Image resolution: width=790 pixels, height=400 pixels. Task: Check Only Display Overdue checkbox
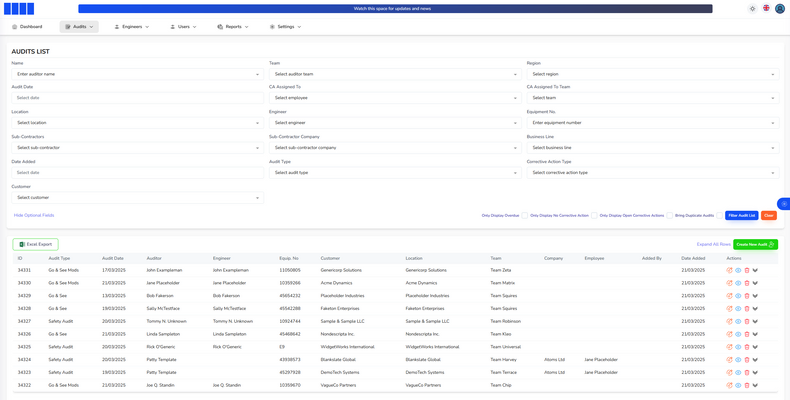point(524,215)
